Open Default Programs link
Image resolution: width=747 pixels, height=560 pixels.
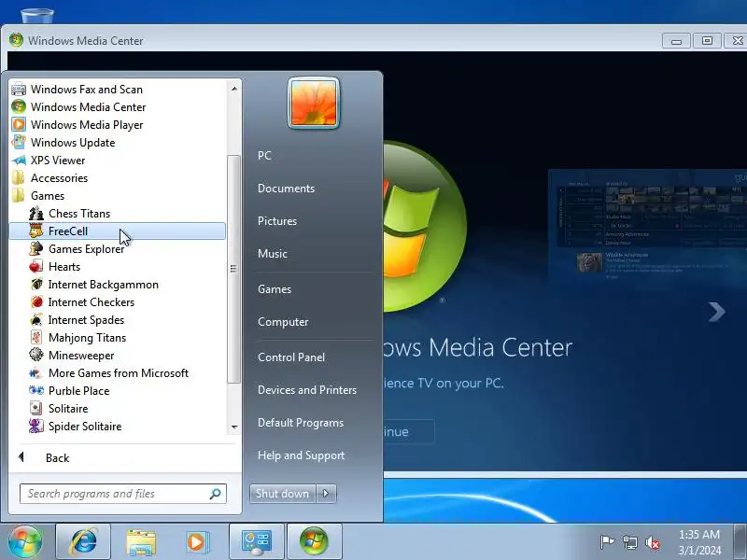point(301,423)
